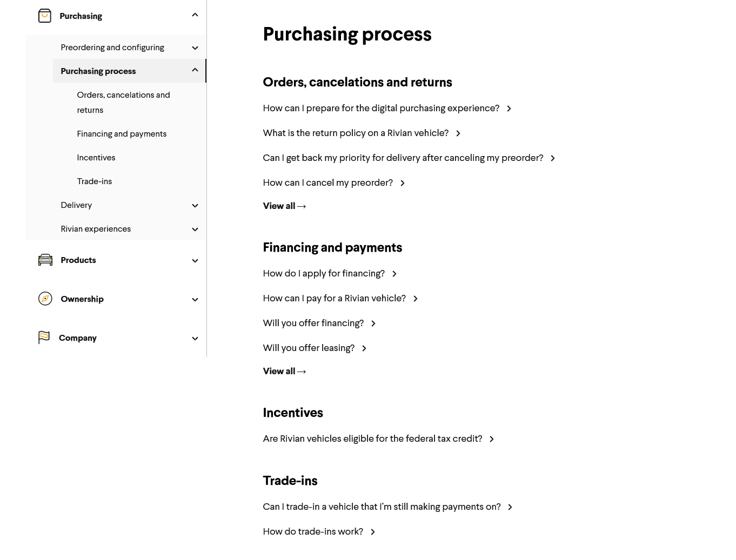Click the Company flag icon
736x560 pixels.
44,338
